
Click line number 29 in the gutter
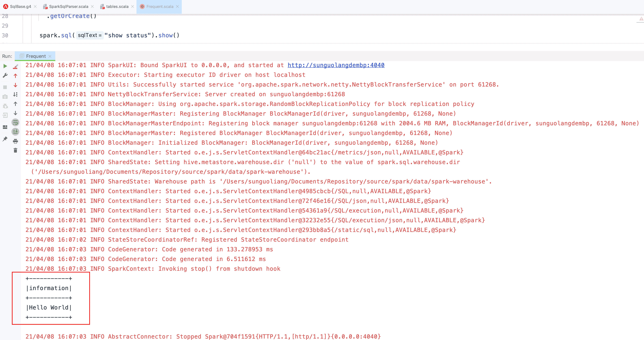pos(5,26)
